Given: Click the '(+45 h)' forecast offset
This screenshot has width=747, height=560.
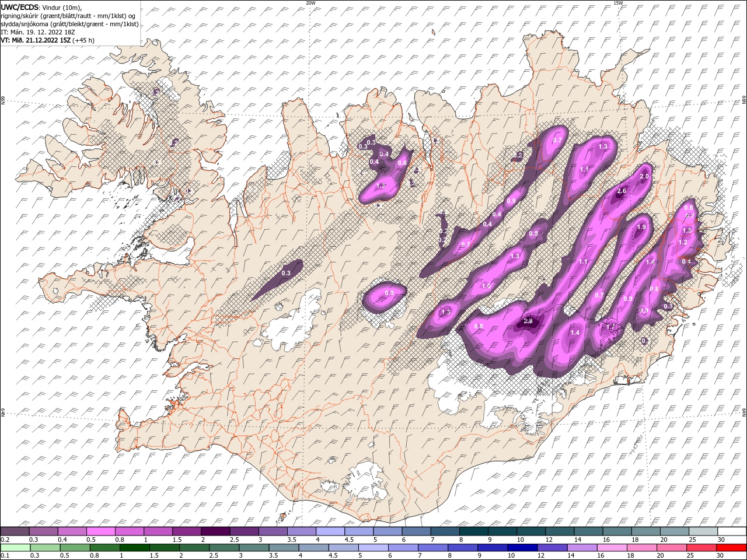Looking at the screenshot, I should pos(83,40).
